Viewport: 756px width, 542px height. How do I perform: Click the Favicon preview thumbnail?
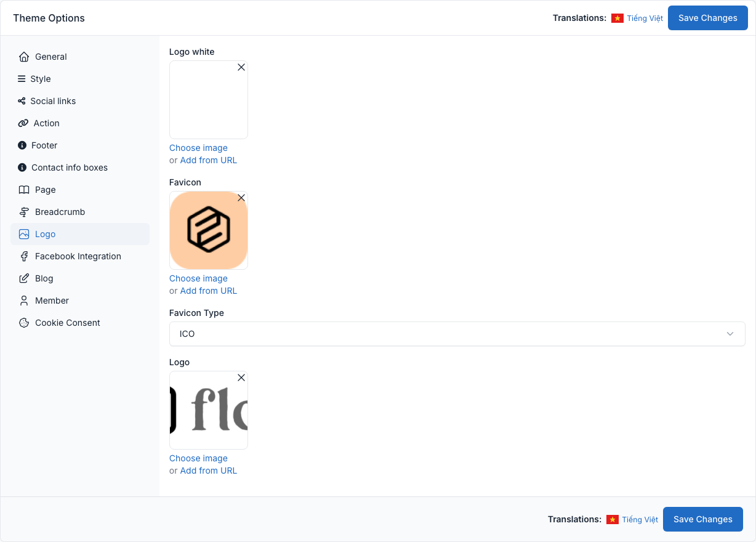[x=209, y=230]
